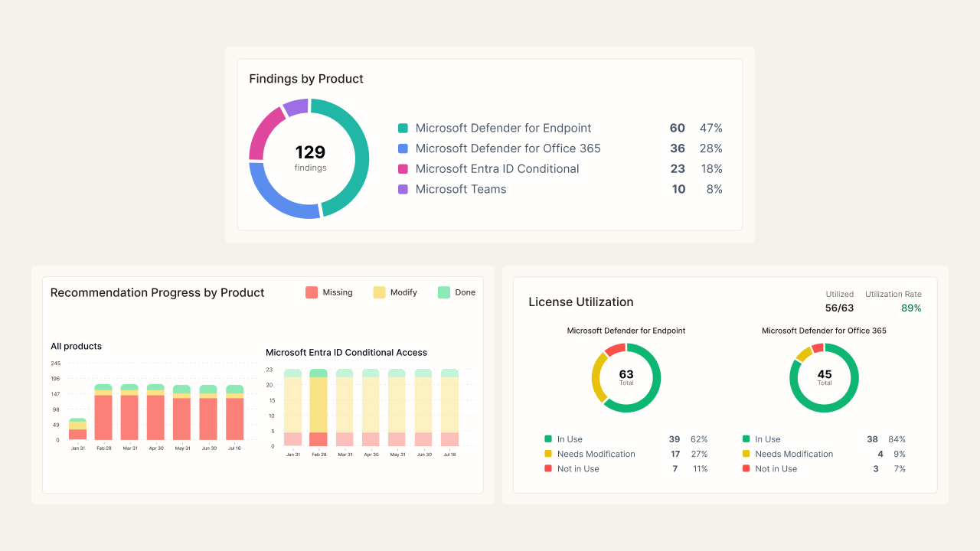Click the "License Utilization" heading
This screenshot has width=980, height=551.
[581, 302]
